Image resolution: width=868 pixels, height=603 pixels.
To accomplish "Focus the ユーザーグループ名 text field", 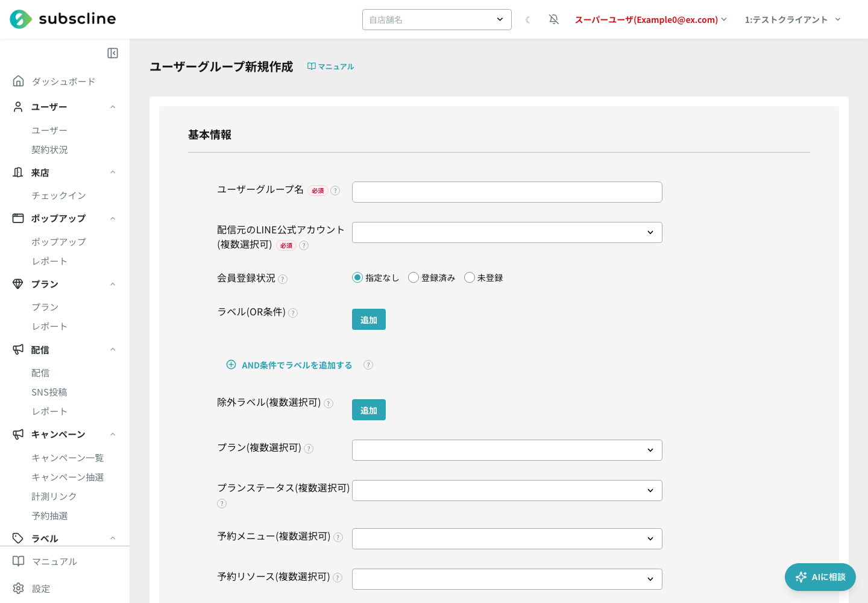I will pos(507,192).
